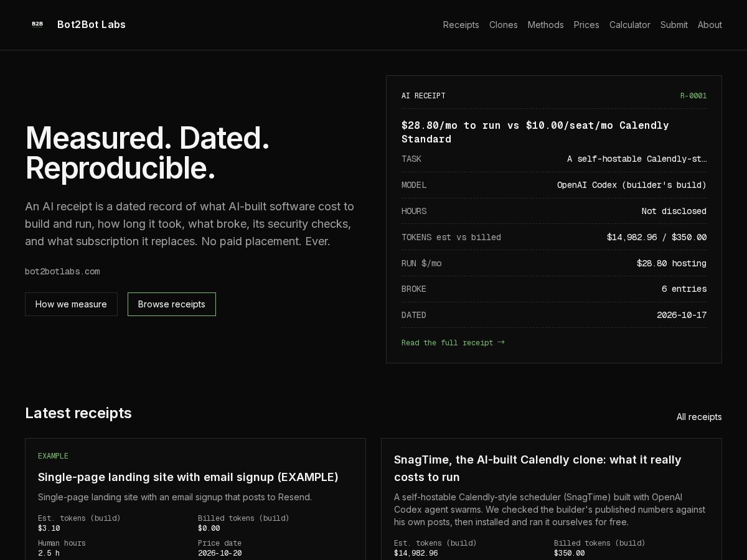This screenshot has width=747, height=560.
Task: Open the Receipts nav item
Action: click(461, 25)
